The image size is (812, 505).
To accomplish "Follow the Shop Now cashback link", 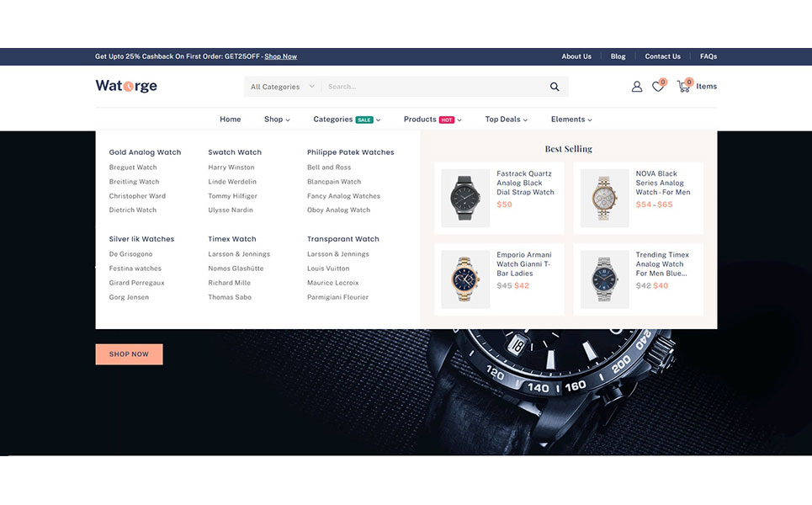I will click(x=280, y=56).
